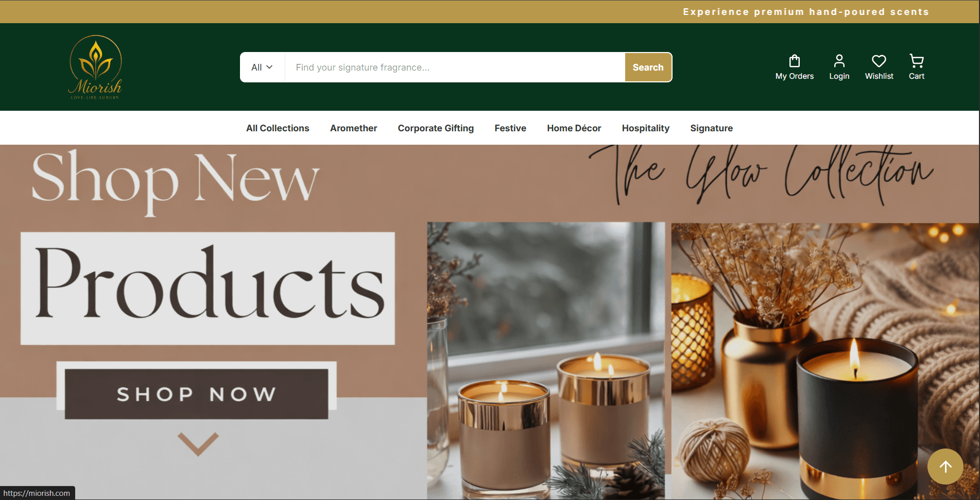Screen dimensions: 980x500
Task: Click the Shop Now banner button
Action: tap(196, 394)
